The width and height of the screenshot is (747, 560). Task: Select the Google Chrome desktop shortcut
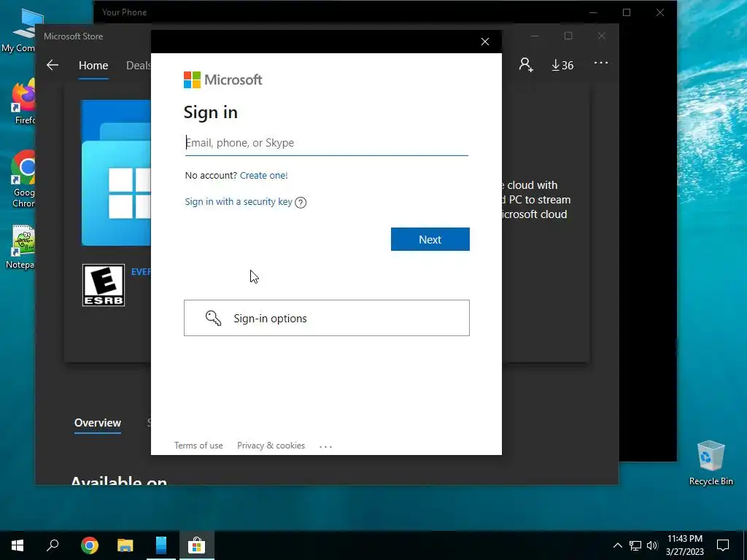(x=23, y=179)
